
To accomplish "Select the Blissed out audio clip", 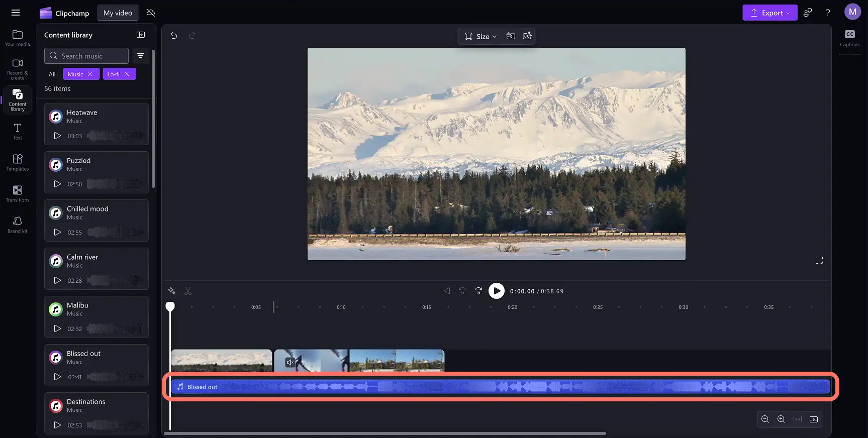I will click(x=501, y=387).
